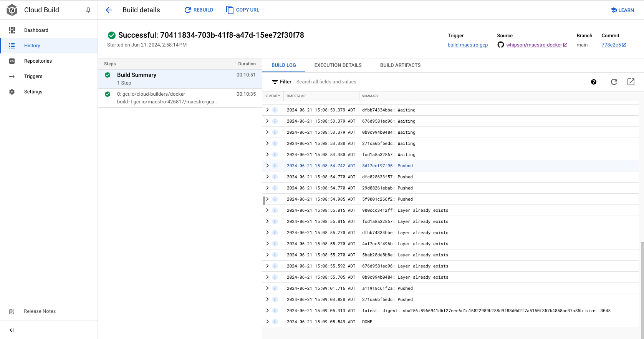644x339 pixels.
Task: Open Triggers from the sidebar
Action: [x=49, y=76]
